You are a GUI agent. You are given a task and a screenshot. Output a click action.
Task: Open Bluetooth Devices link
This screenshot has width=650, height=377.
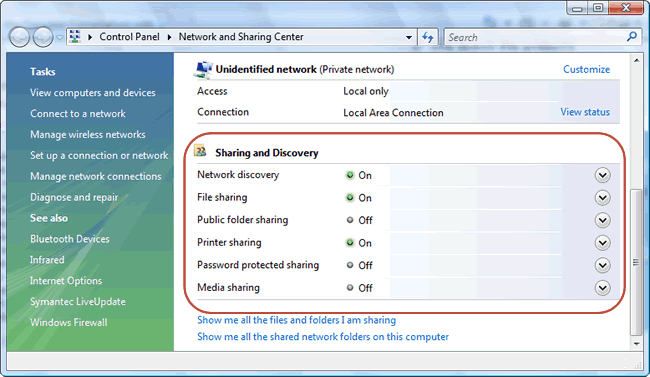[70, 239]
